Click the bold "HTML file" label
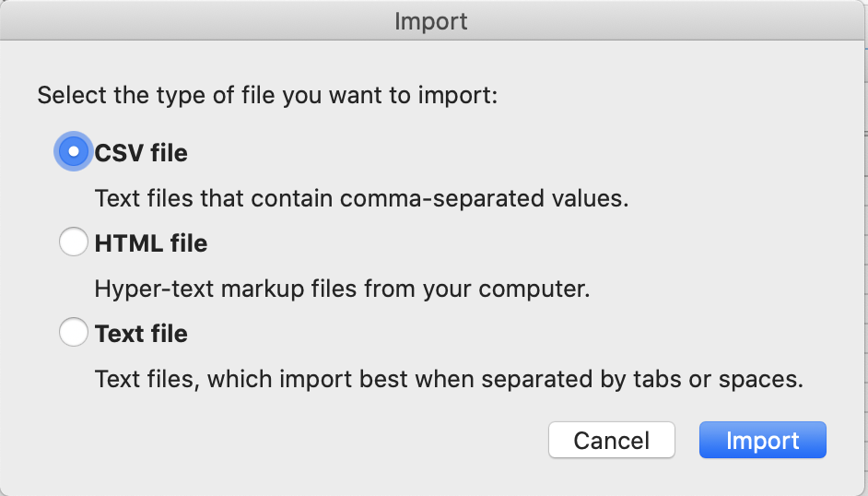Viewport: 868px width, 496px height. pyautogui.click(x=151, y=243)
